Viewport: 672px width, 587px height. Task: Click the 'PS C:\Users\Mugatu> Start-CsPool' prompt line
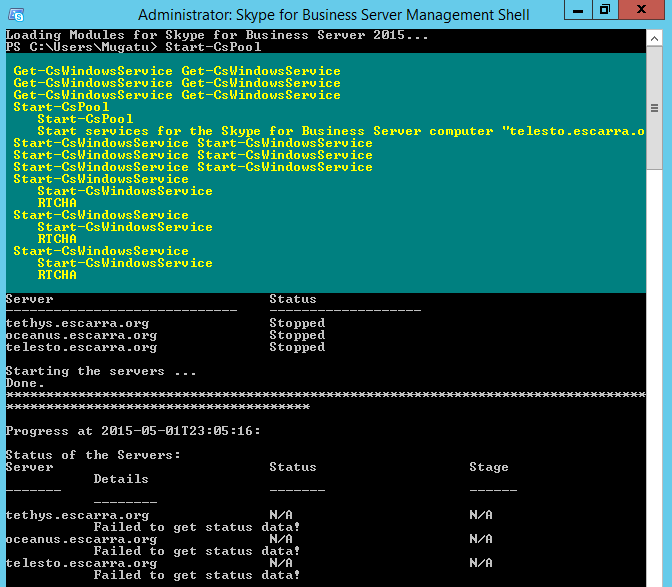pos(133,47)
